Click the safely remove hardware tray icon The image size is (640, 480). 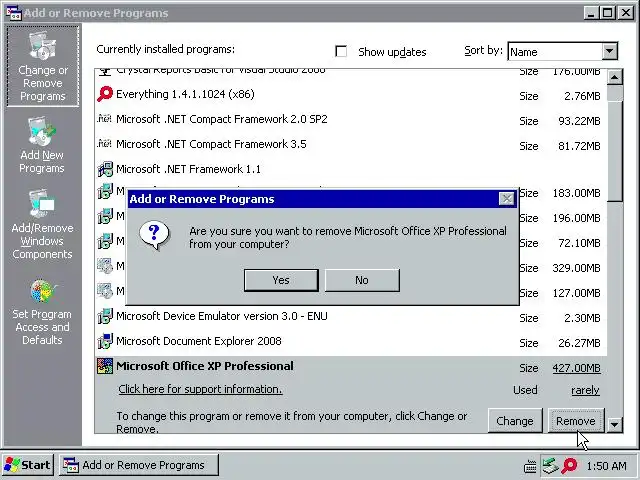[550, 465]
